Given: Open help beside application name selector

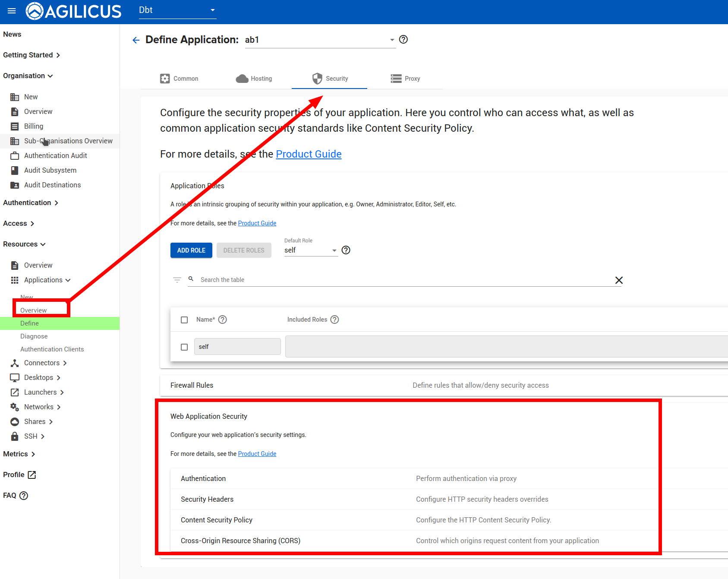Looking at the screenshot, I should [403, 39].
